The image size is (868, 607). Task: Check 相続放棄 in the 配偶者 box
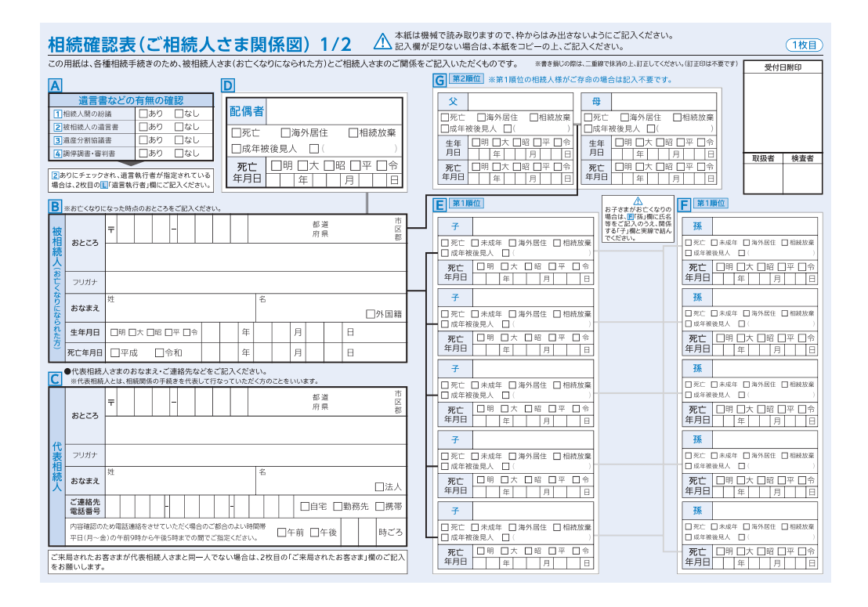(x=353, y=133)
